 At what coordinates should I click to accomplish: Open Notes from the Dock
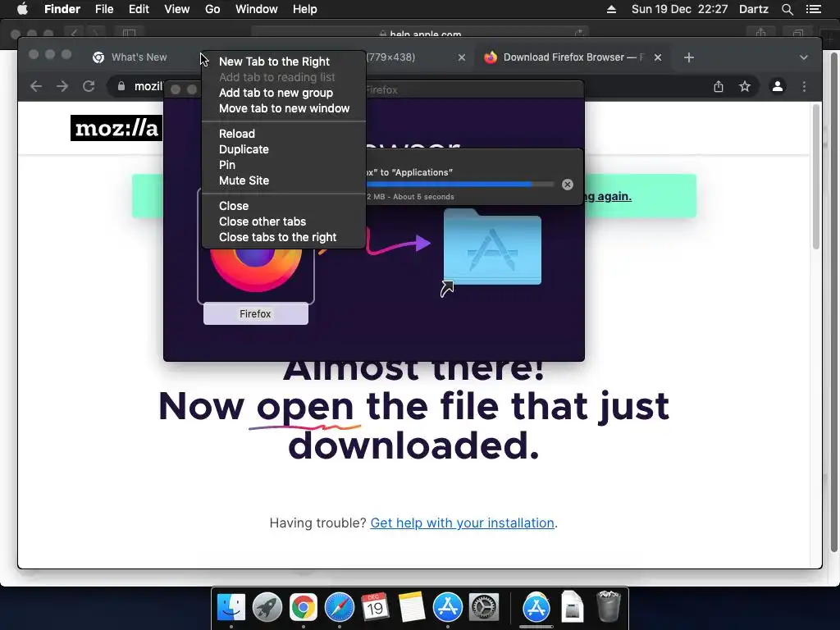pos(412,608)
